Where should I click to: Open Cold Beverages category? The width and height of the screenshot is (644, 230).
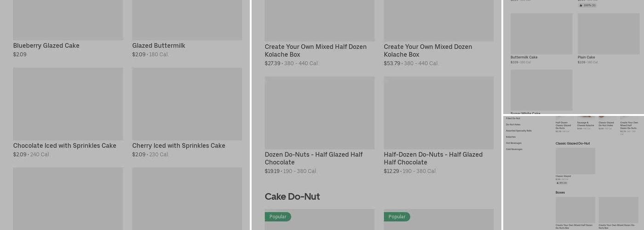click(x=514, y=149)
